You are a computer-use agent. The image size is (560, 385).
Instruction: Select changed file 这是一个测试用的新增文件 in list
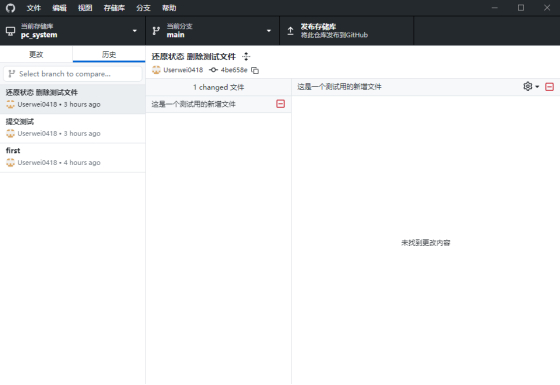[x=218, y=104]
